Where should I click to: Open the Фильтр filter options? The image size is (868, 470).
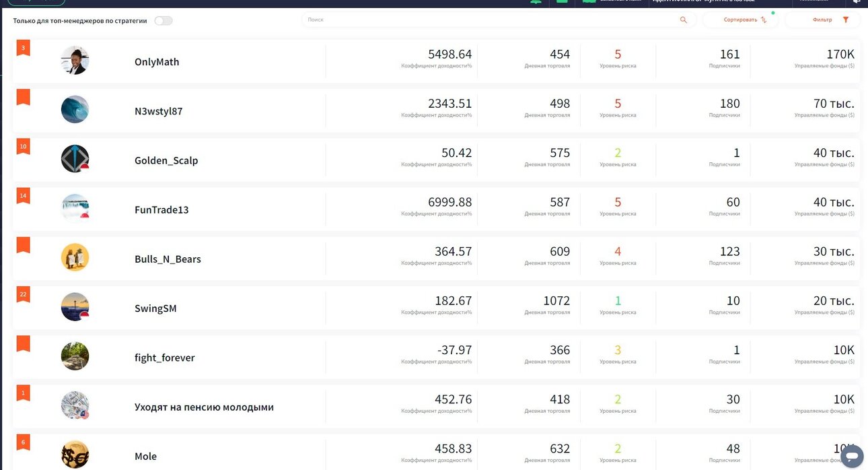point(822,20)
